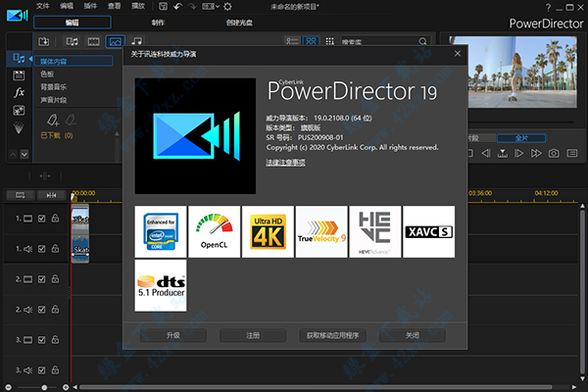This screenshot has height=392, width=588.
Task: Switch the library to details list view
Action: click(292, 41)
